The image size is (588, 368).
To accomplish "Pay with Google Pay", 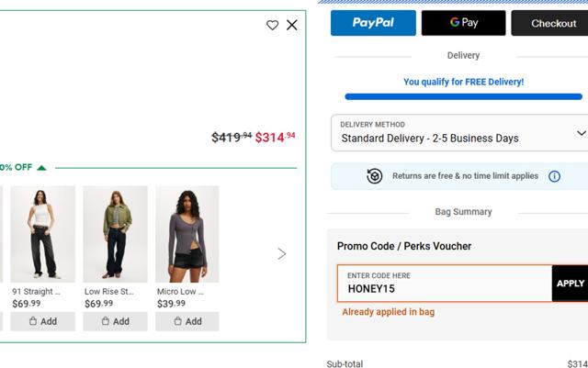I will coord(463,23).
